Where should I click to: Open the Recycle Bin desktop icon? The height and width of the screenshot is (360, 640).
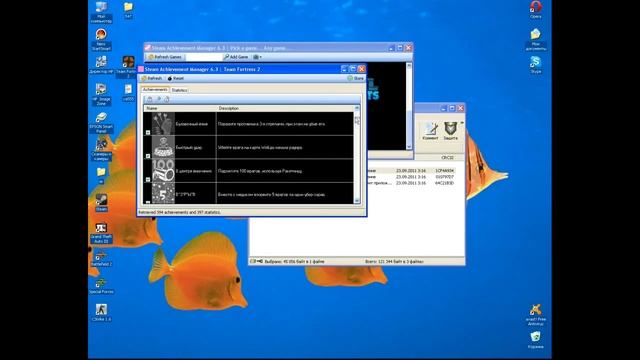[x=536, y=340]
